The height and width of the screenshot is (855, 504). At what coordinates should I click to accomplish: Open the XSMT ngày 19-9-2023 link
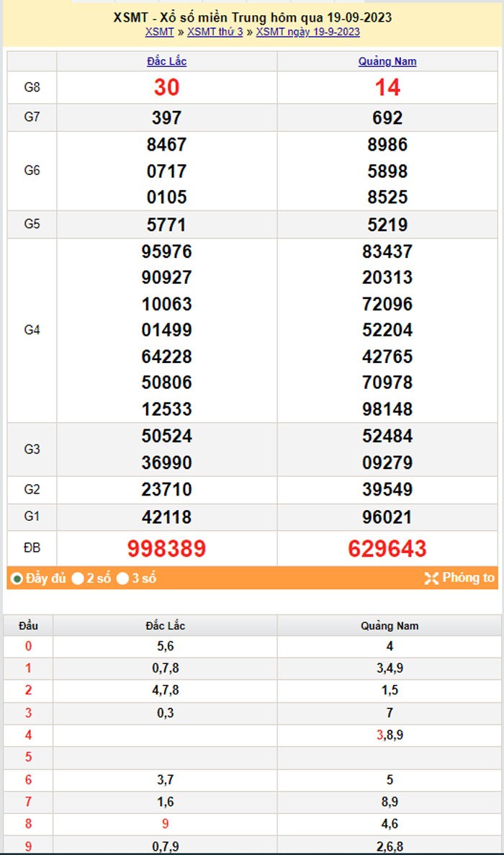pyautogui.click(x=307, y=32)
